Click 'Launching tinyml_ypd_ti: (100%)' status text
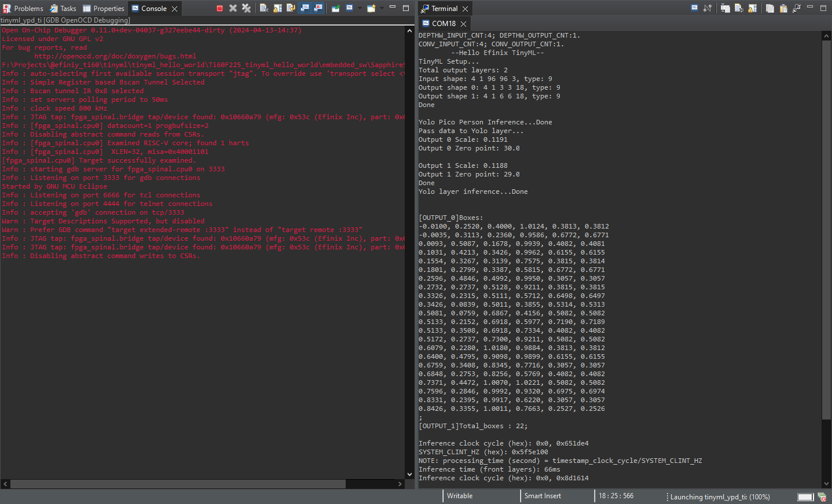832x504 pixels. [x=720, y=497]
